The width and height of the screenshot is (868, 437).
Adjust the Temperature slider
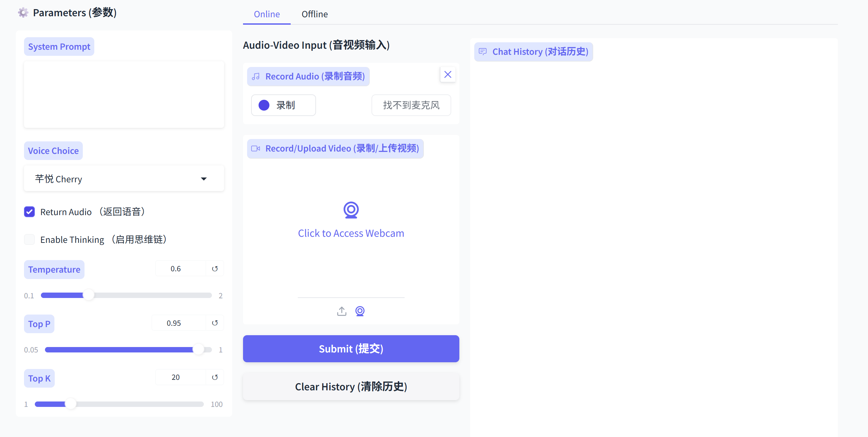126,295
